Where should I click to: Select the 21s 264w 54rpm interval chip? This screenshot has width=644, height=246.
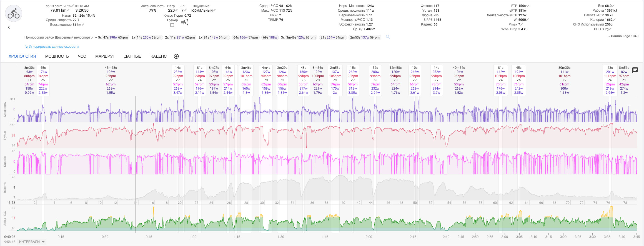point(333,37)
